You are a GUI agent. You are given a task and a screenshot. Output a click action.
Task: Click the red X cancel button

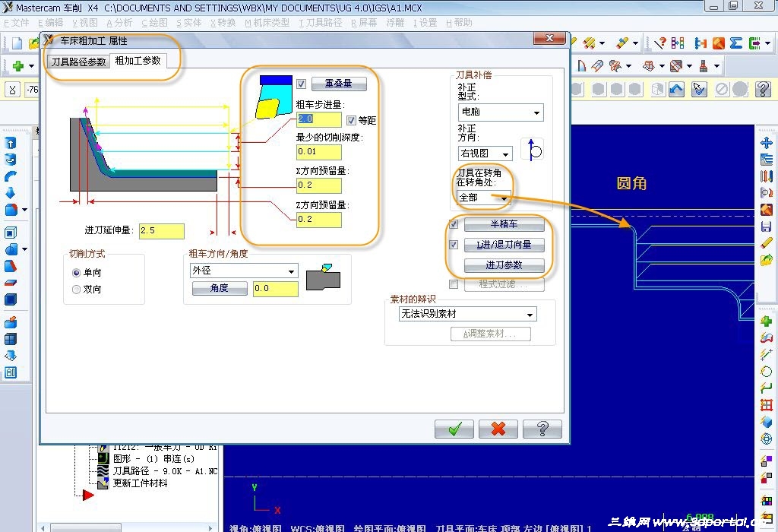[498, 429]
